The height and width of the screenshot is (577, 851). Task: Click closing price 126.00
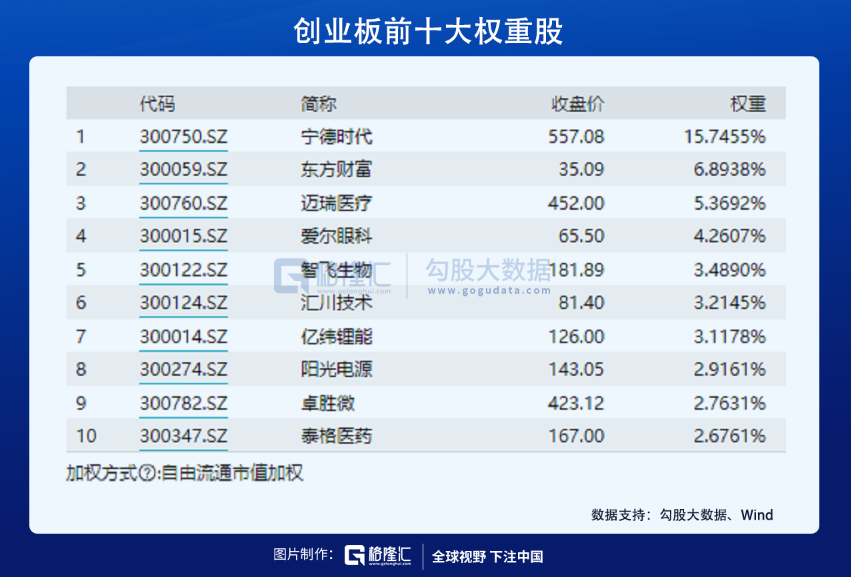[576, 337]
